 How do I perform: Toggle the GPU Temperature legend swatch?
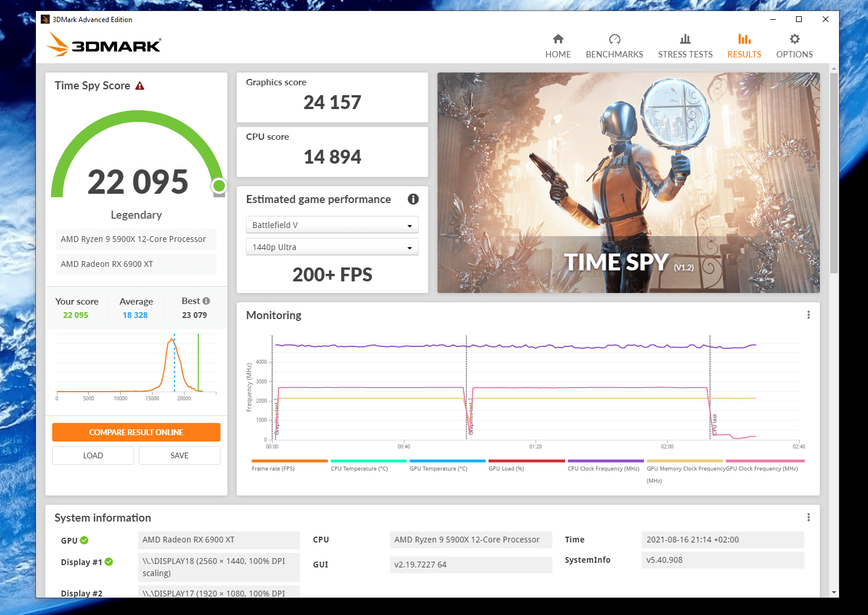coord(447,461)
